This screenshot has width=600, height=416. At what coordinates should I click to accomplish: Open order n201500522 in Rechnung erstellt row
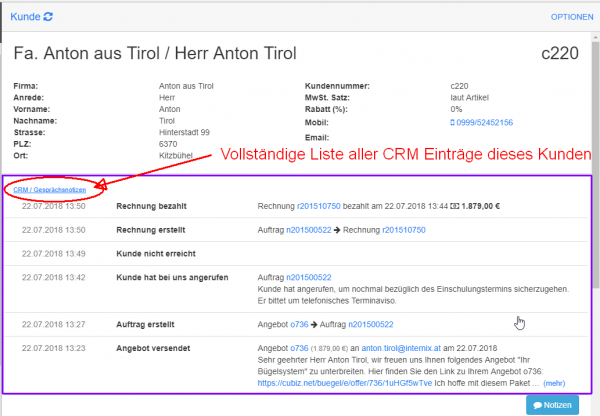[309, 230]
